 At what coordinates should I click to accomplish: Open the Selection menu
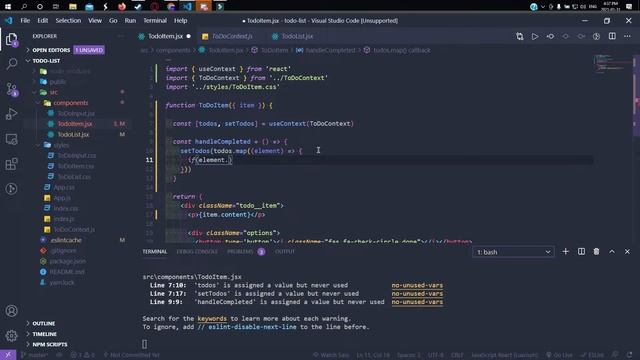tap(68, 20)
